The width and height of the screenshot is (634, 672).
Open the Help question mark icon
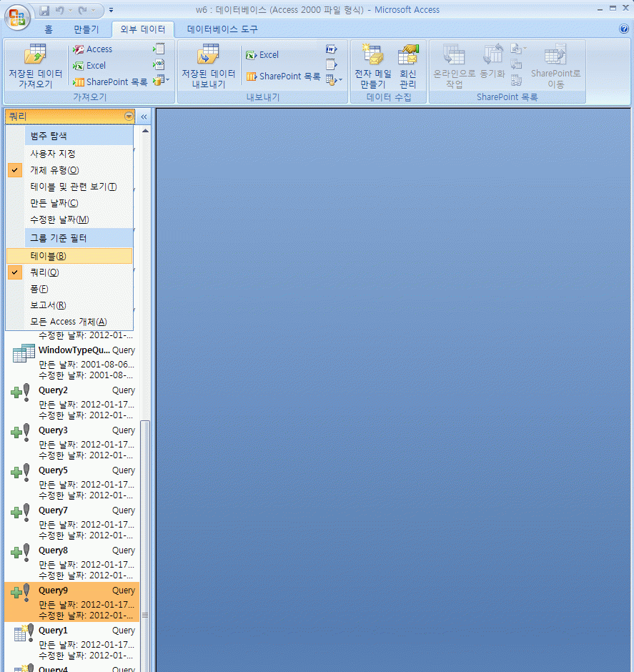tap(623, 29)
